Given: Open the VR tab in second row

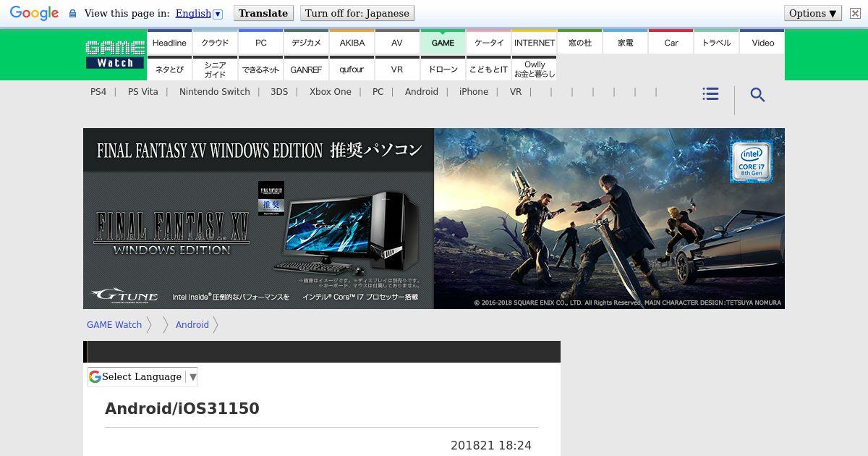Looking at the screenshot, I should coord(397,69).
